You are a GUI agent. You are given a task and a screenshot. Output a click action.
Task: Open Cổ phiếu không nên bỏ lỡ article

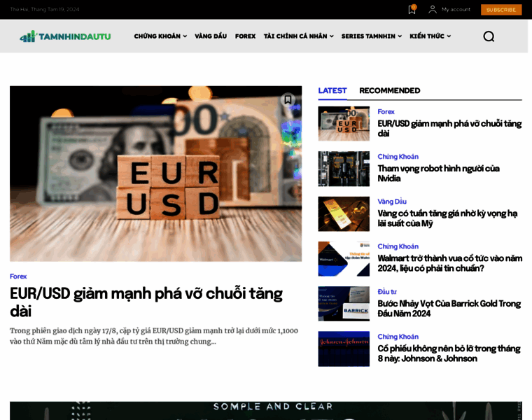pos(449,353)
